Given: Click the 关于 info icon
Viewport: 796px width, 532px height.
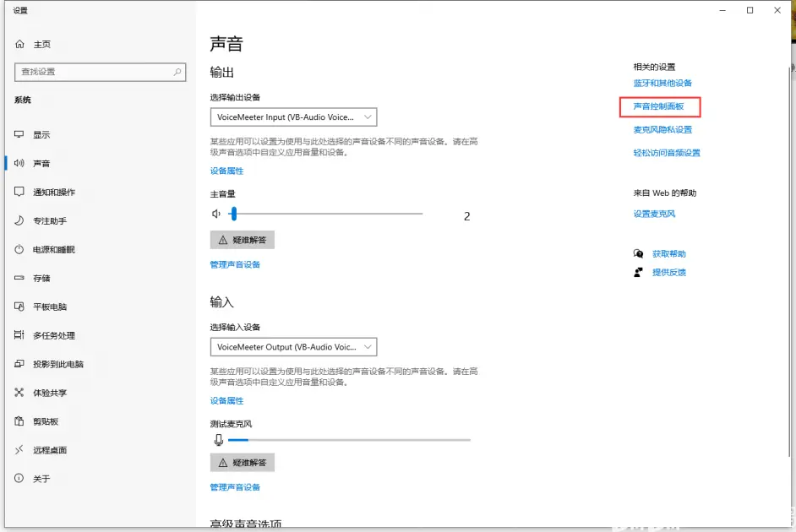Looking at the screenshot, I should (19, 478).
